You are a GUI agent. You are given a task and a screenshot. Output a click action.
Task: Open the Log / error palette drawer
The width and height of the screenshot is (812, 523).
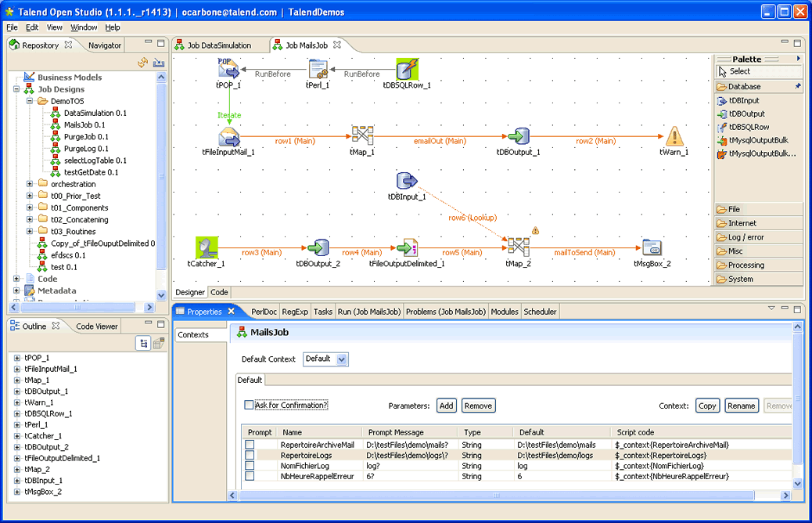click(759, 237)
